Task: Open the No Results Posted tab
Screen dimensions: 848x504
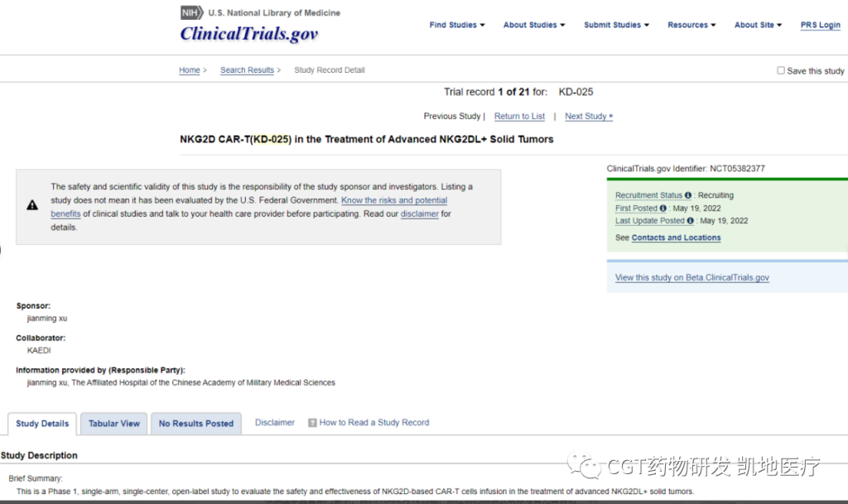Action: [195, 424]
